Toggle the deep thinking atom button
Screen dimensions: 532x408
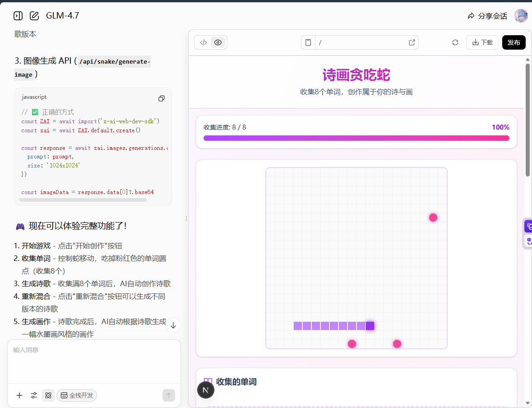pyautogui.click(x=48, y=395)
